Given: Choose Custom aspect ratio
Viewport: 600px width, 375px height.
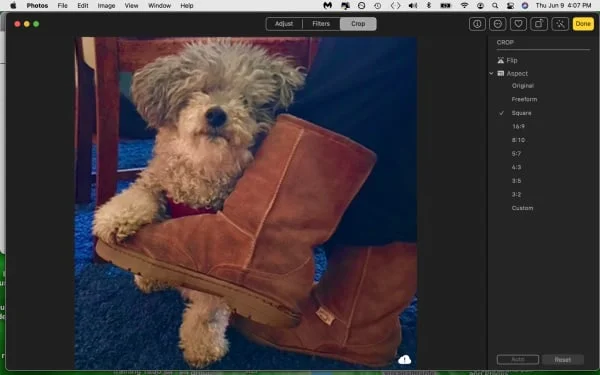Looking at the screenshot, I should tap(522, 208).
